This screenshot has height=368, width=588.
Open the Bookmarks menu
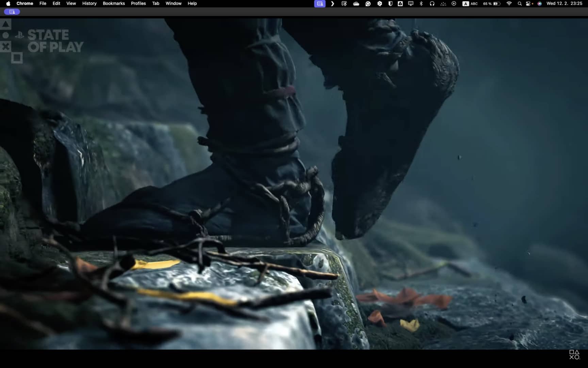click(114, 3)
